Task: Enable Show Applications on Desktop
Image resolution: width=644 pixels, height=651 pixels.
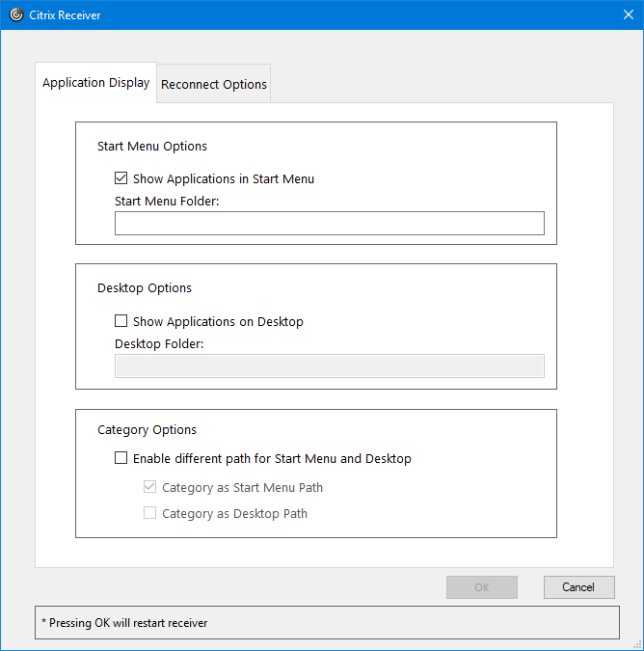Action: point(121,321)
